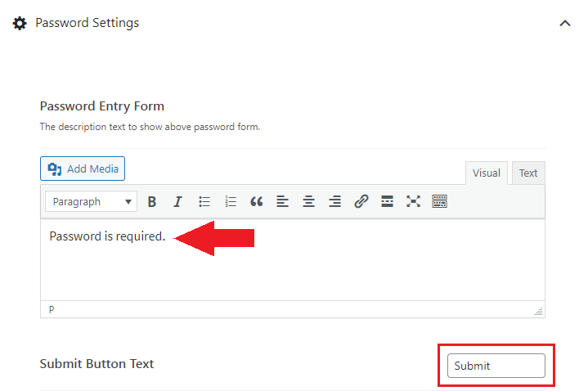Image resolution: width=588 pixels, height=391 pixels.
Task: Toggle the toolbar kitchen sink
Action: coord(439,202)
